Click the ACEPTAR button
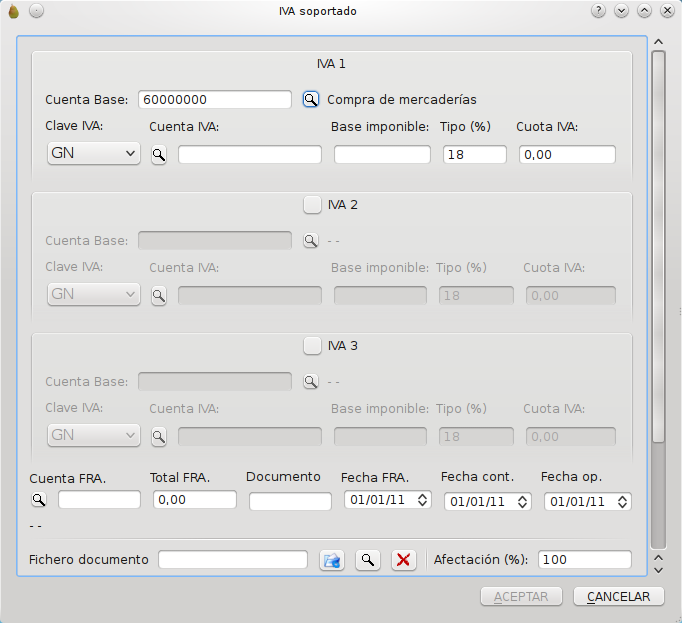 click(521, 596)
